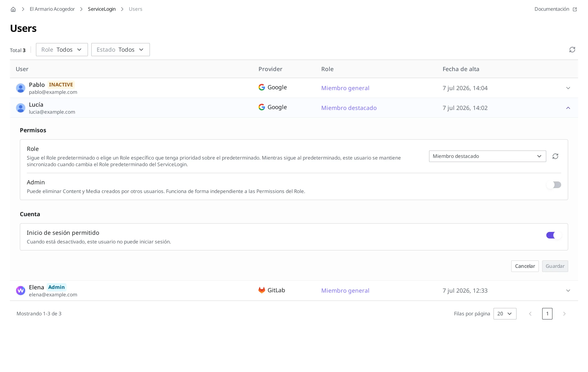Open the Miembro destacado role selector
Screen dimensions: 588x372
pyautogui.click(x=487, y=156)
